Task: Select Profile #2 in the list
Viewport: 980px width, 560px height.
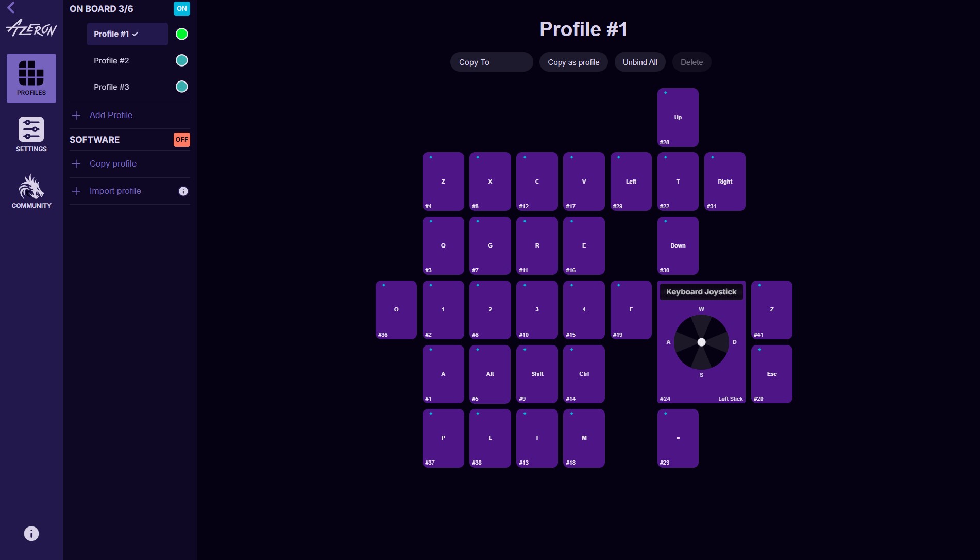Action: (x=111, y=61)
